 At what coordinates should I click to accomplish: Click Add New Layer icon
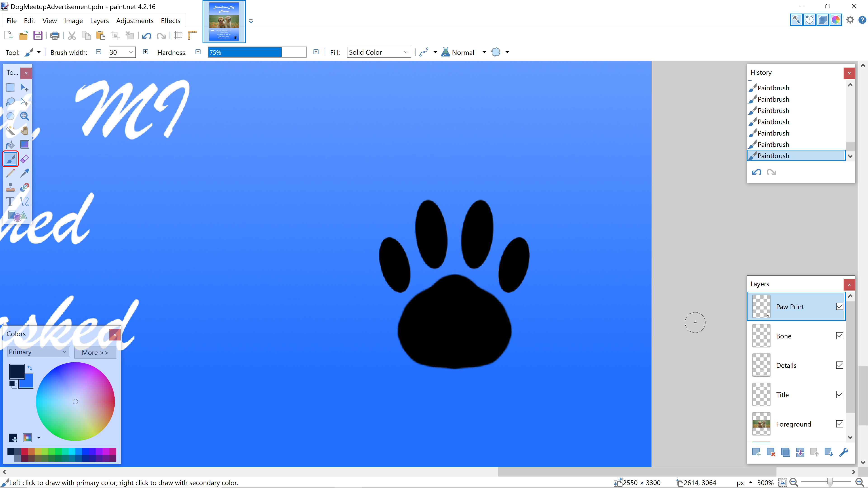pyautogui.click(x=756, y=452)
